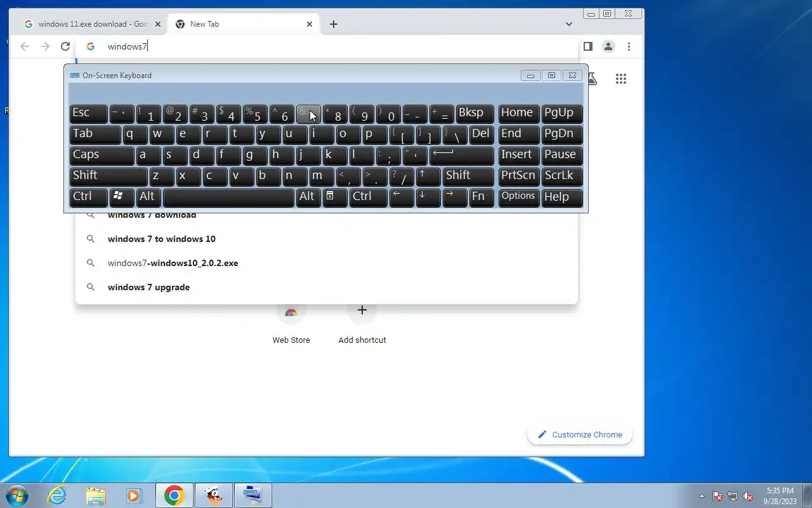The height and width of the screenshot is (508, 812).
Task: Click the End key
Action: pos(519,135)
